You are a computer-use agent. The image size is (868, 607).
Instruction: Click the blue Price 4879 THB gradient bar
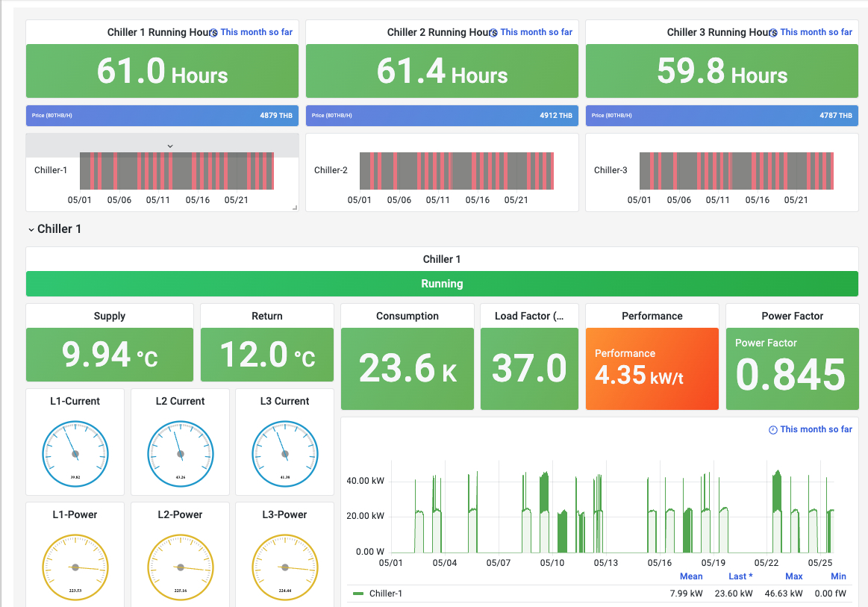[162, 116]
